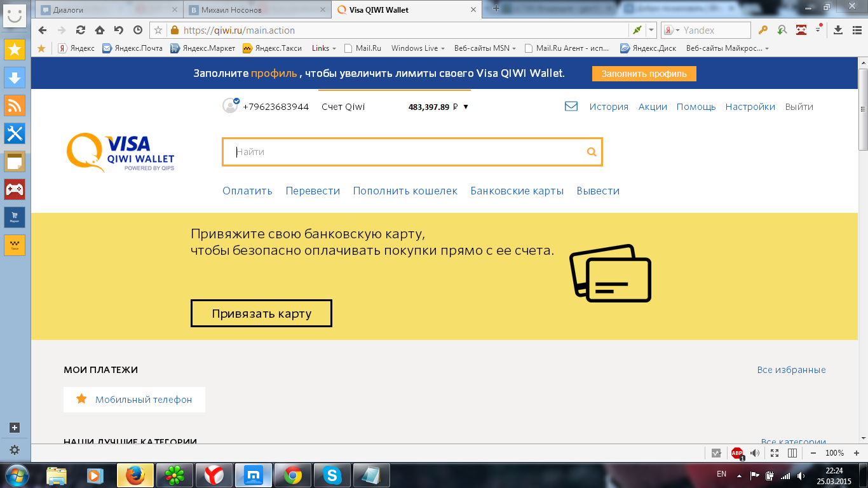This screenshot has height=488, width=868.
Task: Open Вывести menu item
Action: click(x=598, y=191)
